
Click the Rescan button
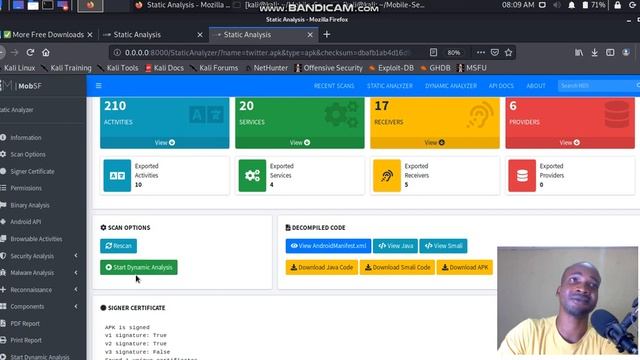(x=118, y=246)
